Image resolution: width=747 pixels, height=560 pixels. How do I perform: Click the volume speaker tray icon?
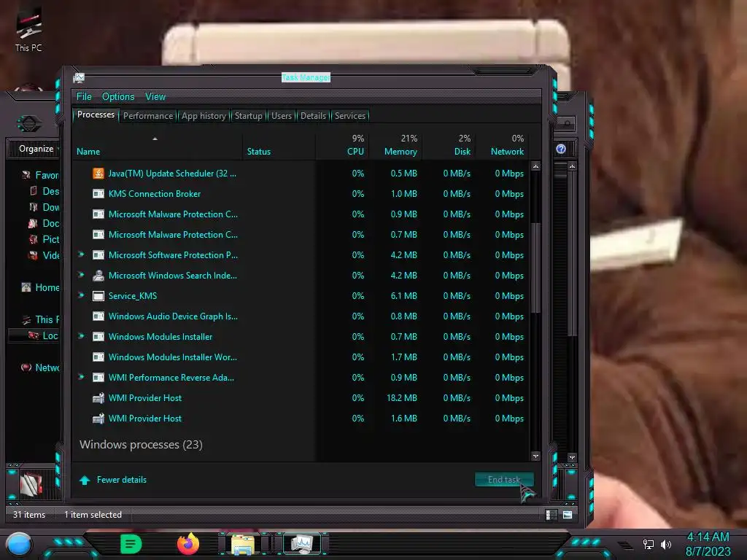[666, 544]
